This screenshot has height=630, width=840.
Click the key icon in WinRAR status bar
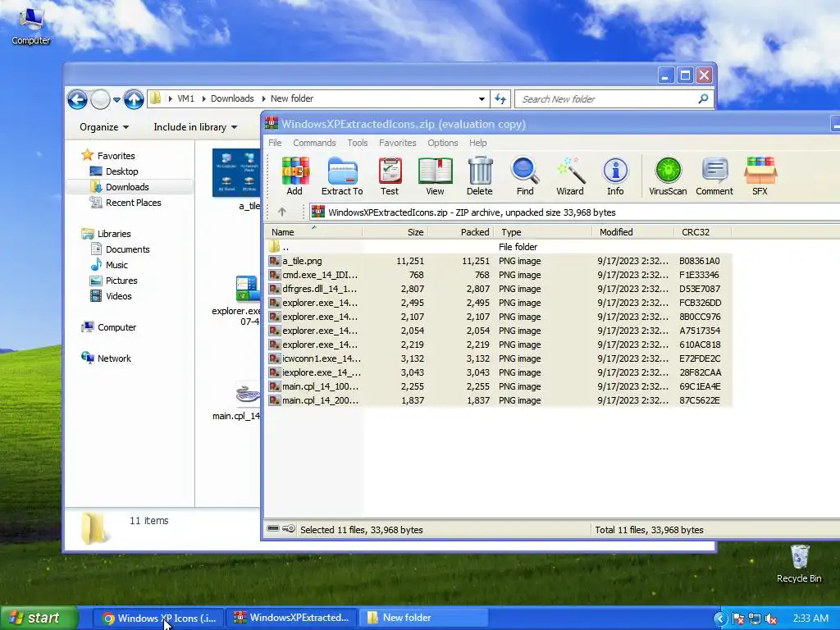[289, 529]
